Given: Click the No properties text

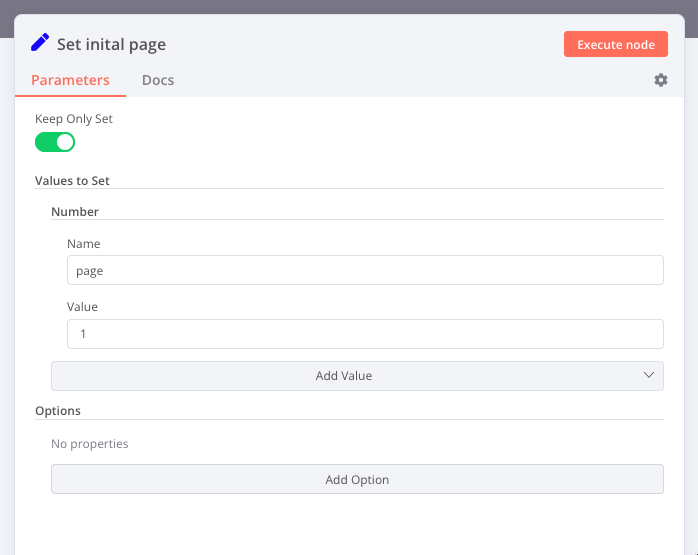Looking at the screenshot, I should (x=89, y=444).
